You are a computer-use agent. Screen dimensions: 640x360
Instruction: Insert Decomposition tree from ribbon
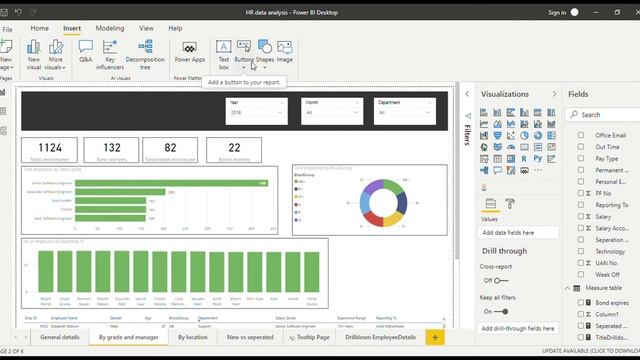(145, 55)
